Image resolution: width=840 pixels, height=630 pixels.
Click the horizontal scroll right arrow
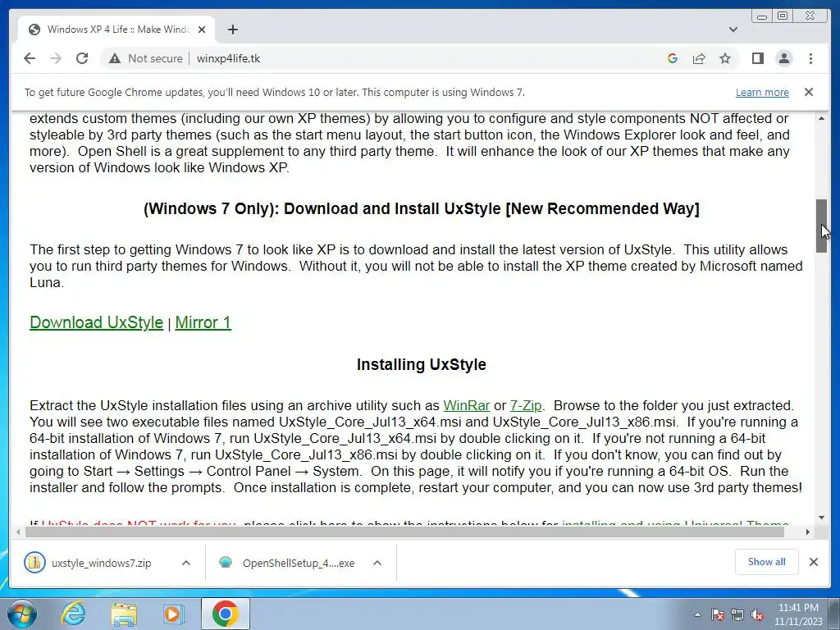pos(808,532)
